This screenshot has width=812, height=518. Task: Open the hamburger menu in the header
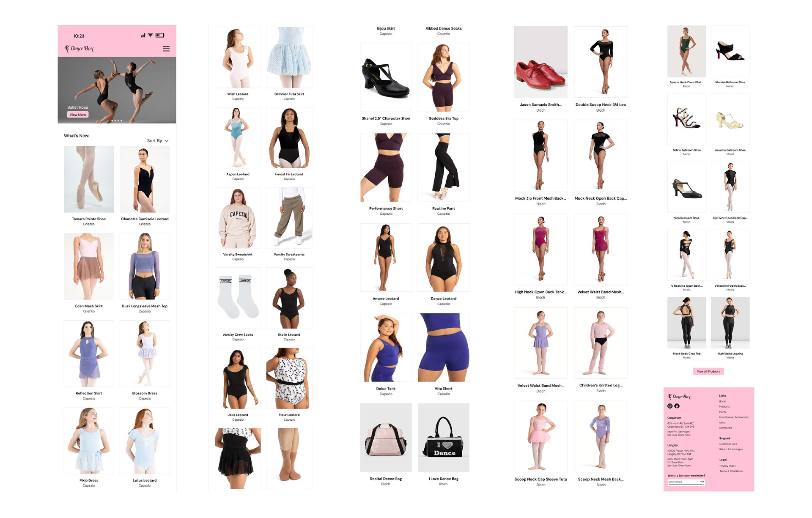tap(166, 49)
